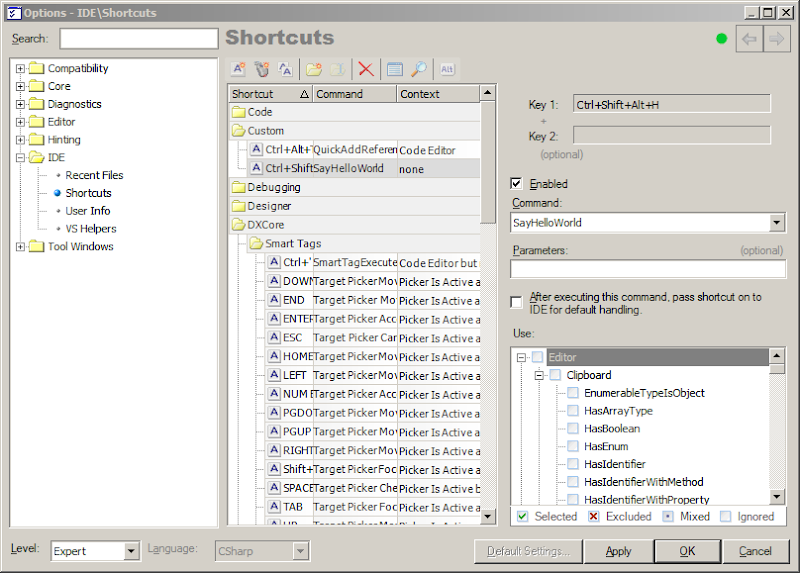Select User Info in the options tree
800x573 pixels.
click(x=88, y=211)
